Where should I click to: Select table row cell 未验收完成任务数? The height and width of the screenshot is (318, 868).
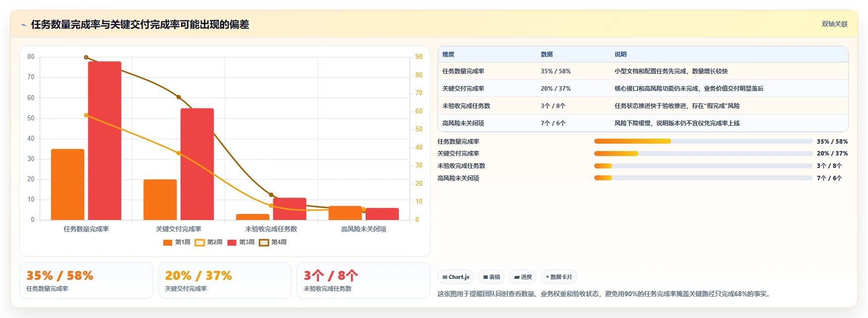pos(466,106)
